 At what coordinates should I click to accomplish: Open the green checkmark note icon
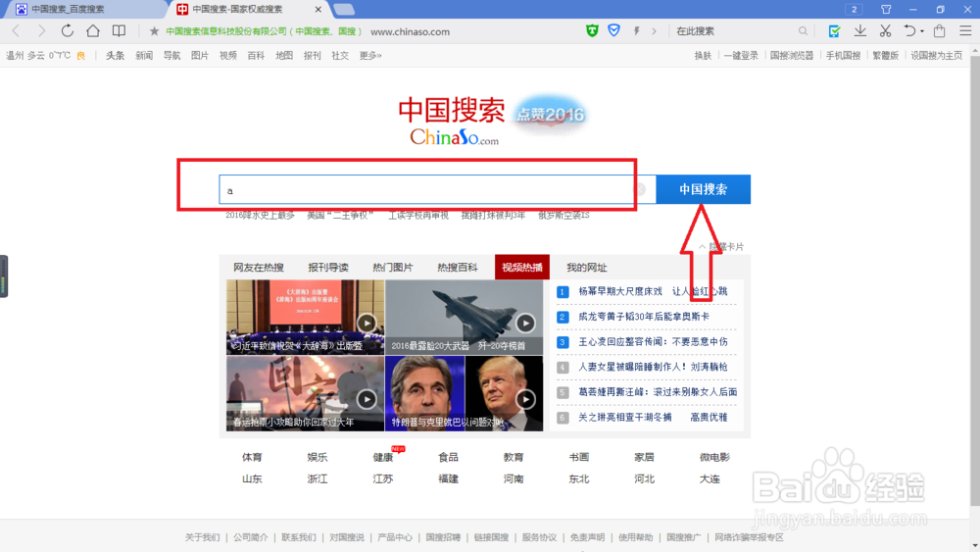coord(834,30)
